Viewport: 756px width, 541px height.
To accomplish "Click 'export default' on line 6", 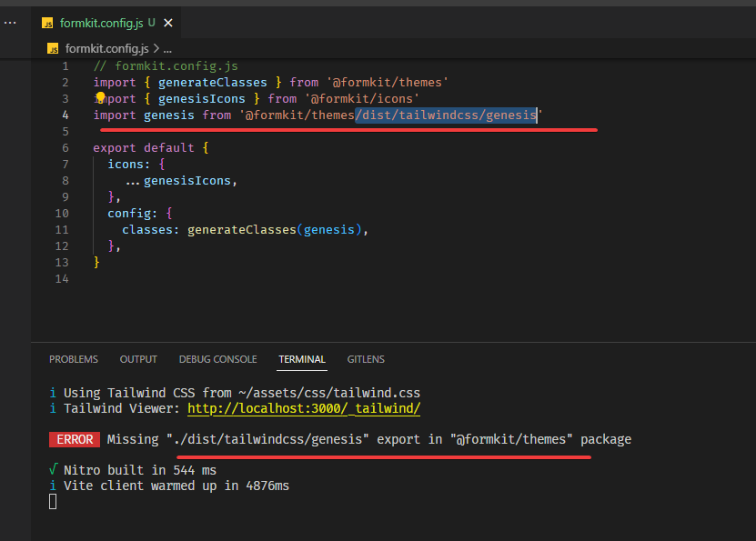I will point(144,148).
